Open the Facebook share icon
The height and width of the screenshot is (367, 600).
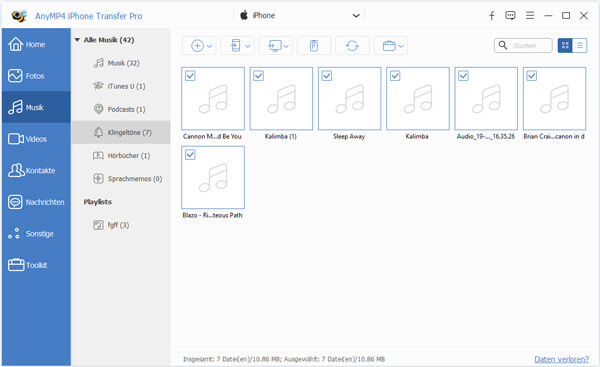tap(492, 16)
